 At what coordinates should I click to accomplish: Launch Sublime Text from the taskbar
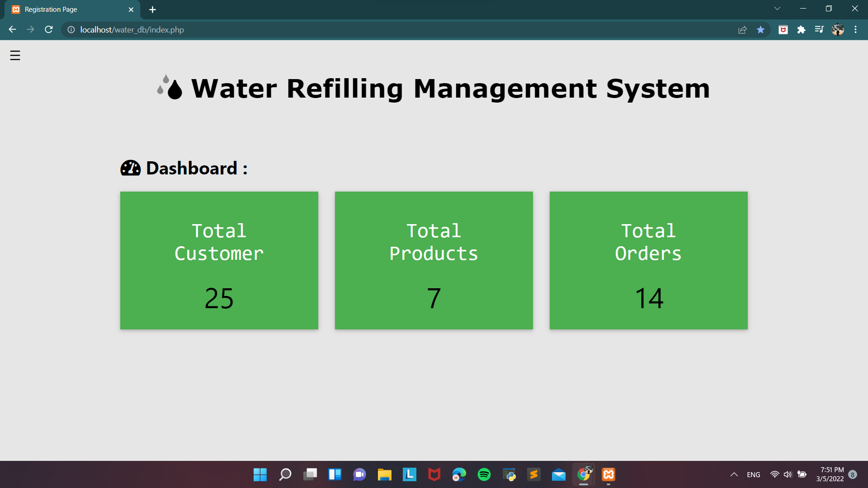tap(533, 474)
